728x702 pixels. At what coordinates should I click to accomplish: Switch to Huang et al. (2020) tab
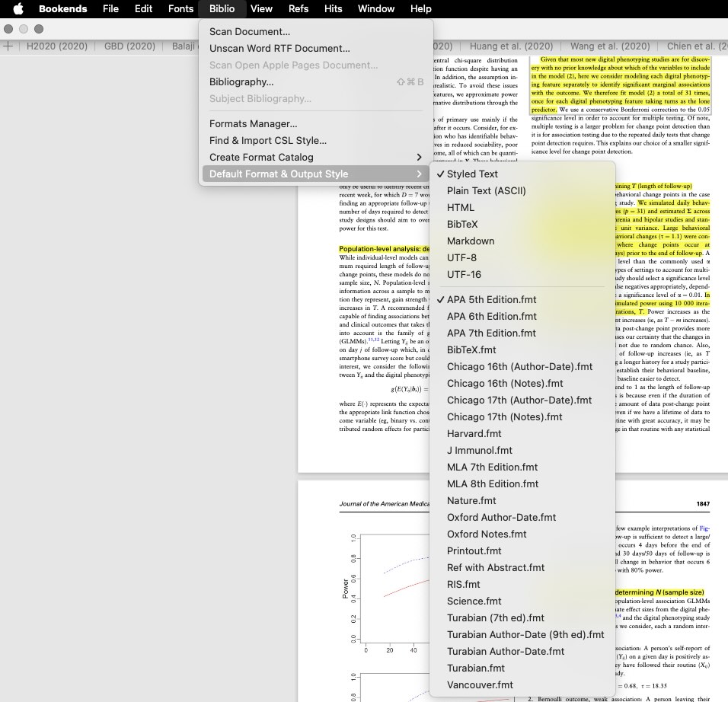(x=511, y=46)
